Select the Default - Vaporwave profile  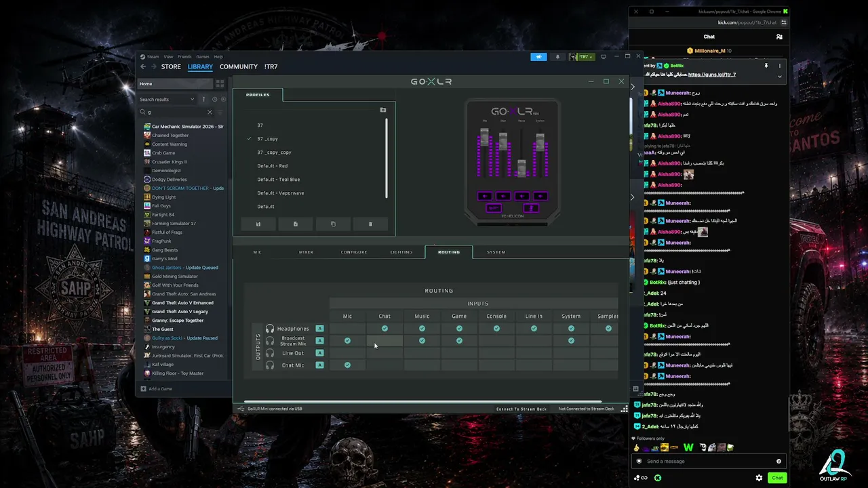coord(281,193)
